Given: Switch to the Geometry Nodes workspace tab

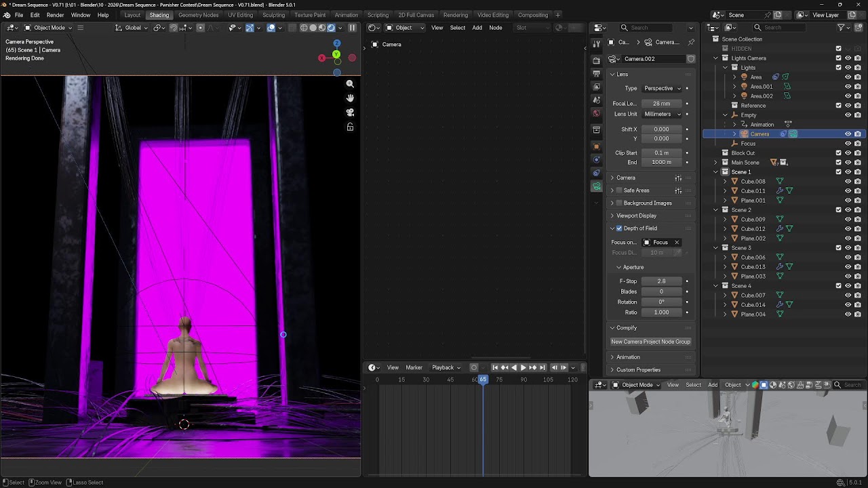Looking at the screenshot, I should pos(198,15).
